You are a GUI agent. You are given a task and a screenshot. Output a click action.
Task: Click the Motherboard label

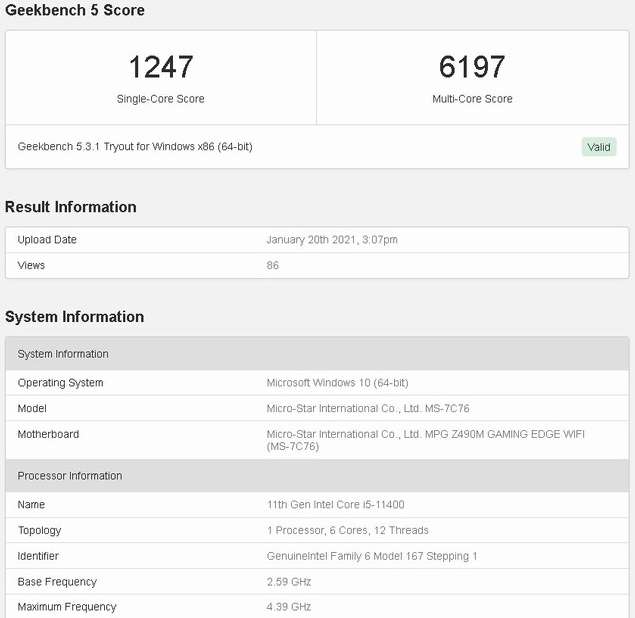point(48,434)
